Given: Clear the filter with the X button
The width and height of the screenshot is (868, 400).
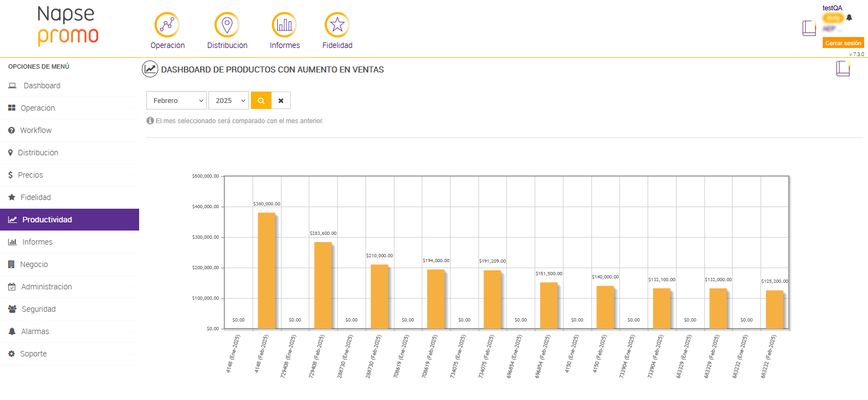Looking at the screenshot, I should tap(281, 101).
